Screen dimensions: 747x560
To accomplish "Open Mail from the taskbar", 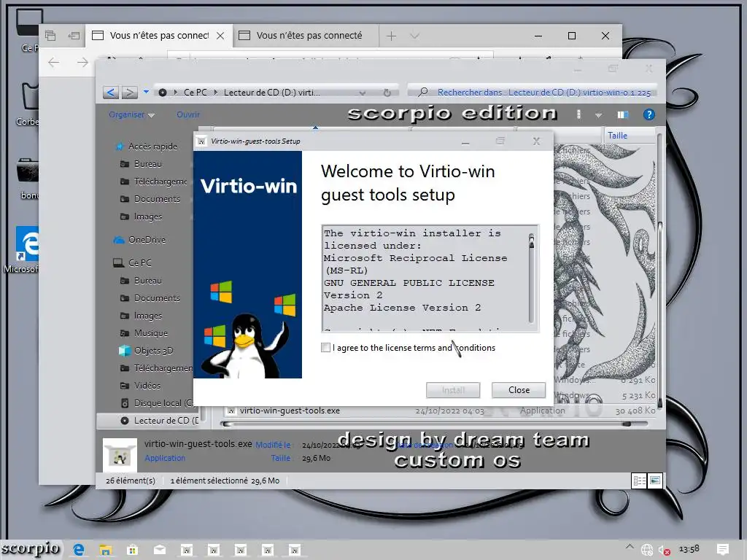I will coord(160,550).
